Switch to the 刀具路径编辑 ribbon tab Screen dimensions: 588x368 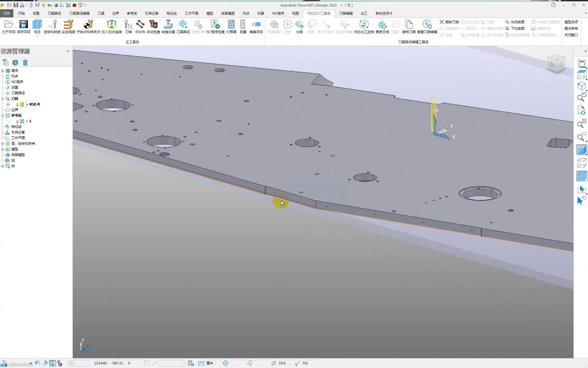click(79, 13)
